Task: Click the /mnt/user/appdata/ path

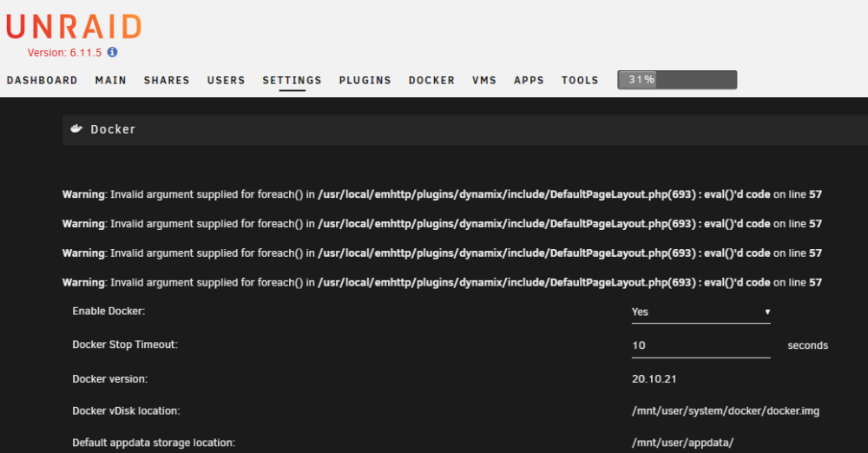Action: point(682,443)
